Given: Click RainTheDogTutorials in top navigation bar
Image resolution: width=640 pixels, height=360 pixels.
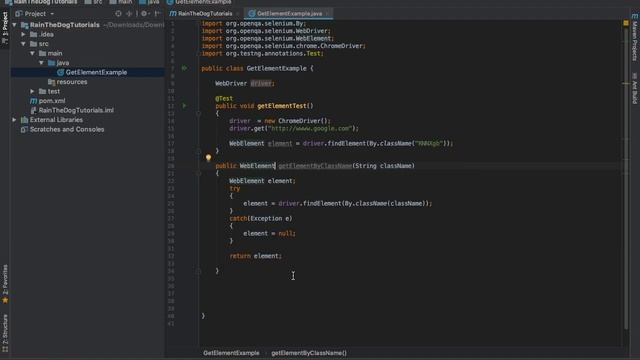Looking at the screenshot, I should pyautogui.click(x=41, y=2).
